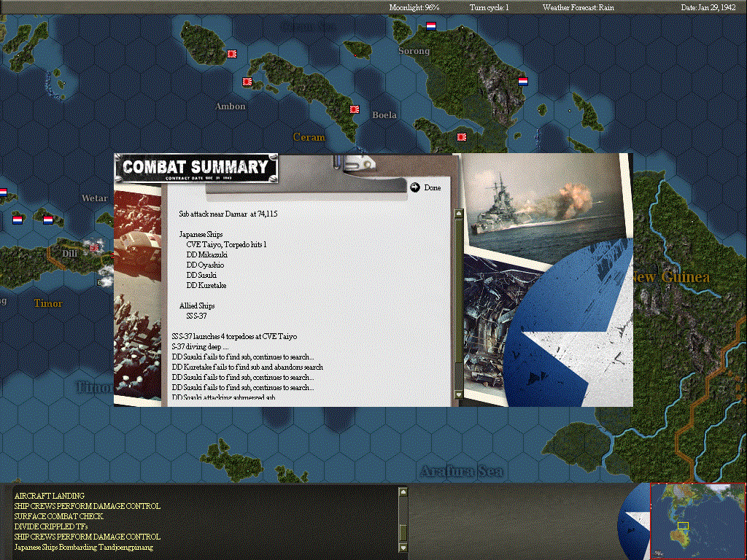747x560 pixels.
Task: Select Japanese flag on round island northwest of Ambon
Action: pyautogui.click(x=232, y=54)
